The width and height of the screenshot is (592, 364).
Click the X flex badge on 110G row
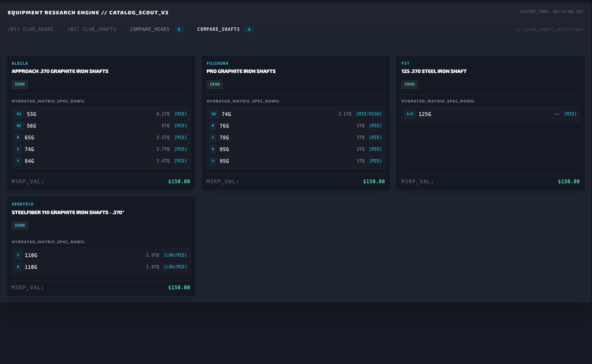(x=18, y=267)
